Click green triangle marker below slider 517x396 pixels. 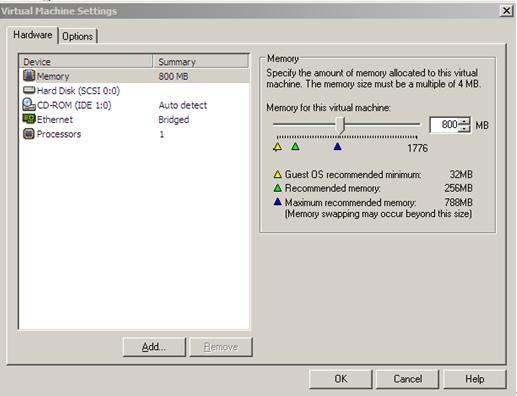295,147
